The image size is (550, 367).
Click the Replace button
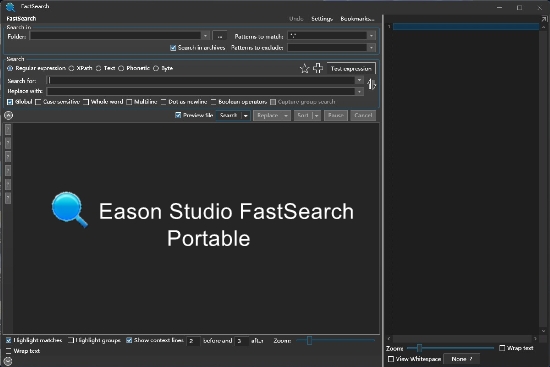coord(268,115)
